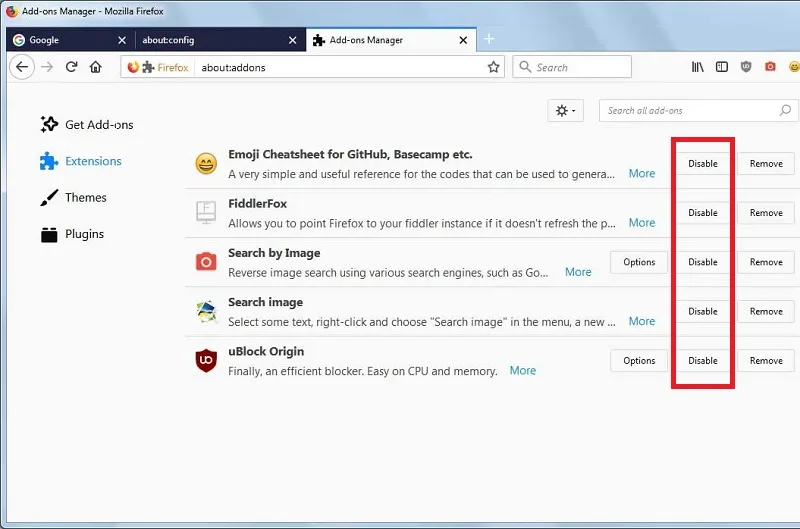This screenshot has width=800, height=529.
Task: Go to the Firefox home page icon
Action: 95,67
